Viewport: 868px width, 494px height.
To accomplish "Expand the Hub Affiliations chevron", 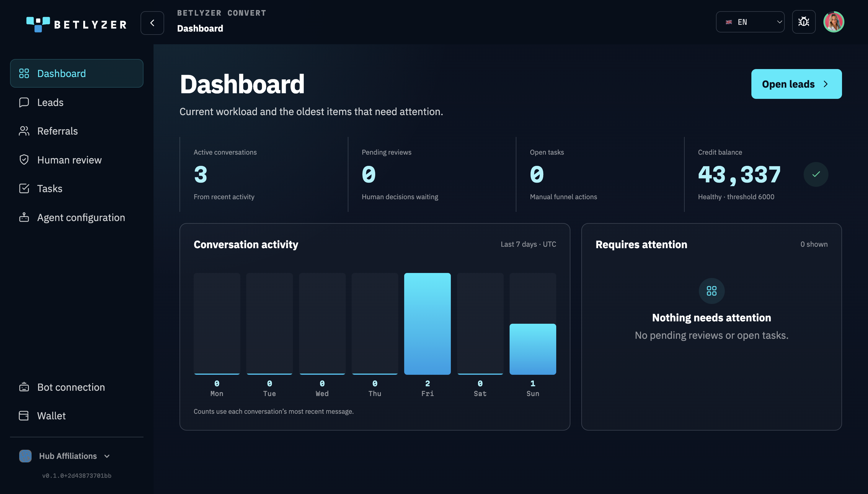I will point(107,456).
